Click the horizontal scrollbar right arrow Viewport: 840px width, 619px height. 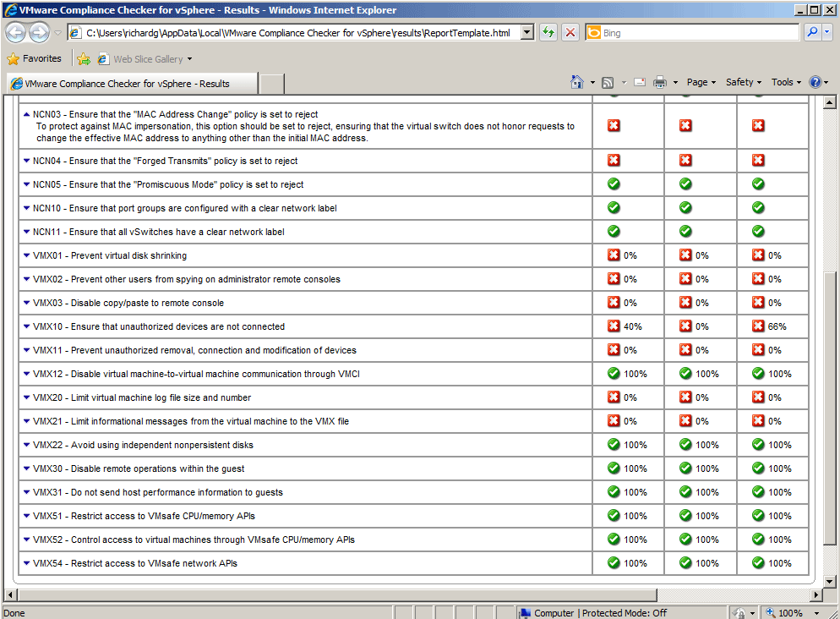[x=815, y=594]
